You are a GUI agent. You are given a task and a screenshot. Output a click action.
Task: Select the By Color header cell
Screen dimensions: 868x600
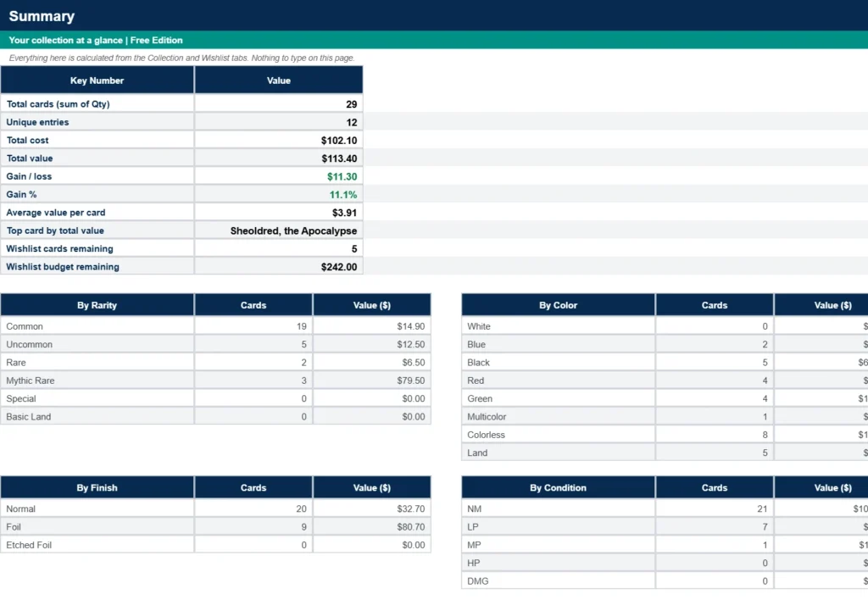(558, 305)
